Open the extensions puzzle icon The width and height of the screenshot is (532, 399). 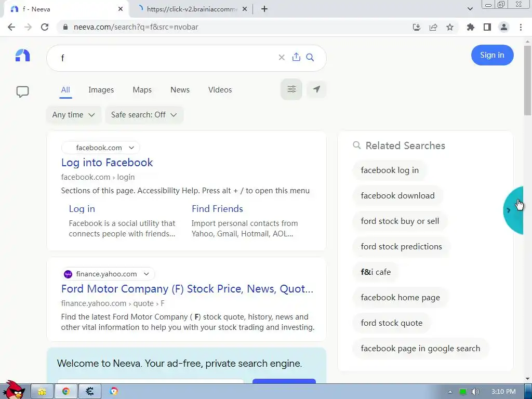coord(470,27)
